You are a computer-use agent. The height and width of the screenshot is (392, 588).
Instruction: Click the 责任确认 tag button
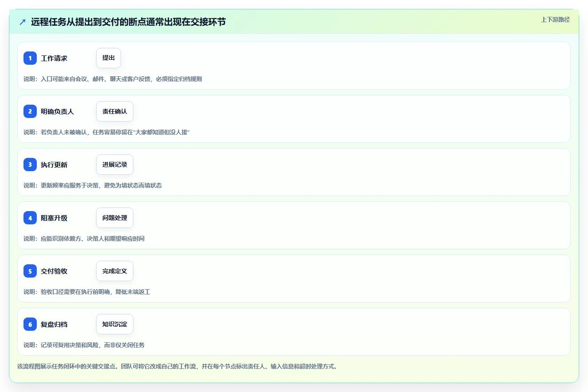(x=115, y=111)
